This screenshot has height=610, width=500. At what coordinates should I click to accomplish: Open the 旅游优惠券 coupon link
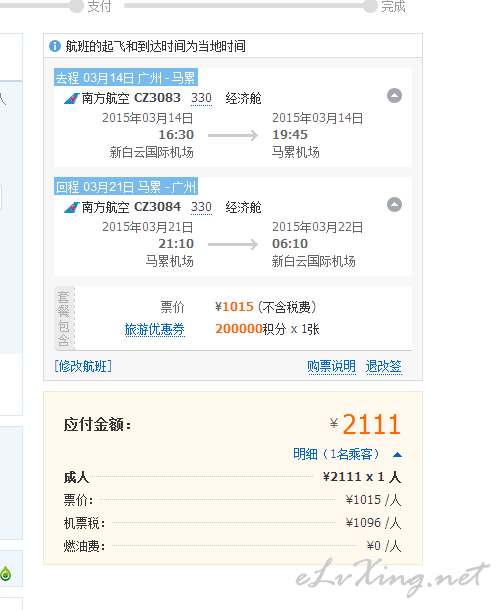(154, 329)
